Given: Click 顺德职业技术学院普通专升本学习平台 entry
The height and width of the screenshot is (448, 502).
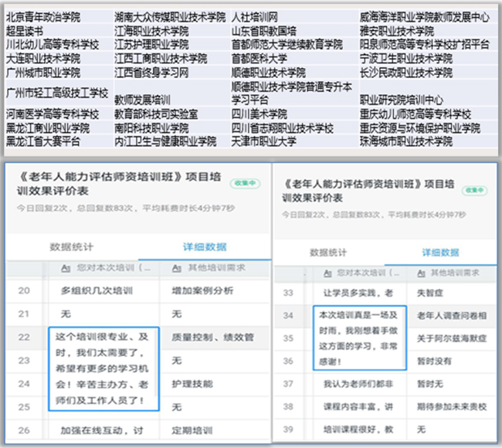Looking at the screenshot, I should [x=292, y=93].
